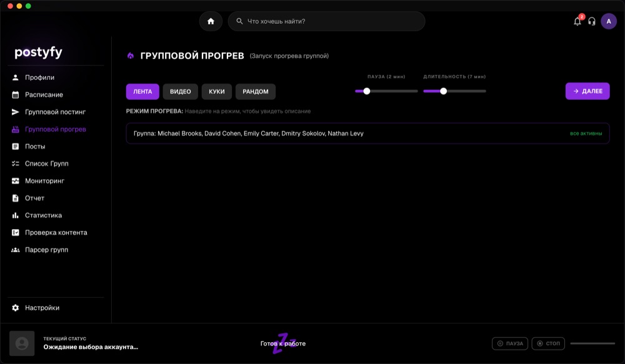Click the current account avatar thumbnail
Viewport: 625px width, 364px height.
point(22,343)
